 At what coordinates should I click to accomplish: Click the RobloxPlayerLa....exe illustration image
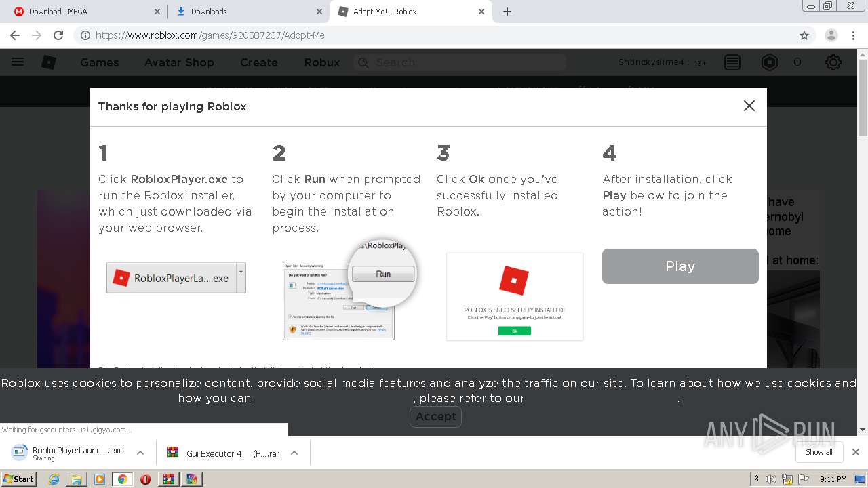click(x=176, y=278)
